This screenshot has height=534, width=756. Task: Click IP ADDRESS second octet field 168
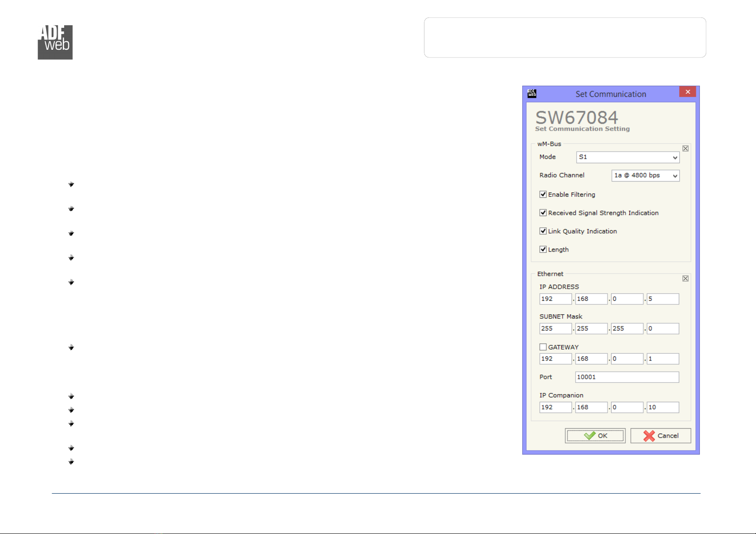(591, 299)
